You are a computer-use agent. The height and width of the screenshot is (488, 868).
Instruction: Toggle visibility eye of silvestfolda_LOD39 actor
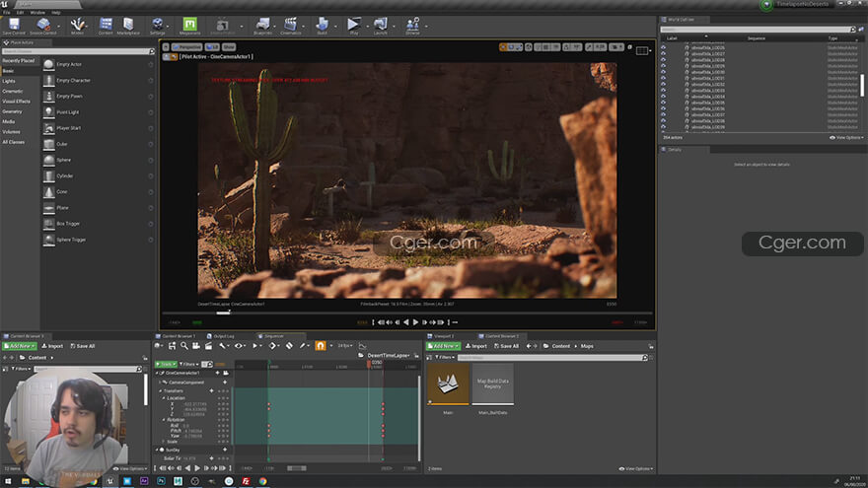pos(663,127)
